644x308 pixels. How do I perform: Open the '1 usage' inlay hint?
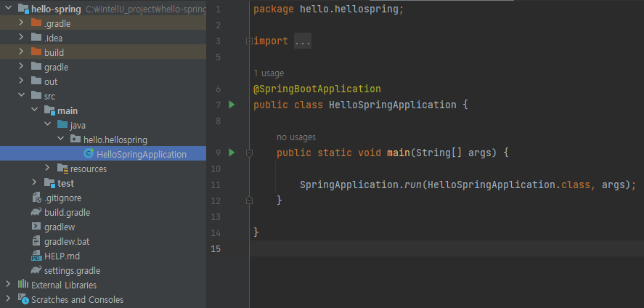pos(269,73)
